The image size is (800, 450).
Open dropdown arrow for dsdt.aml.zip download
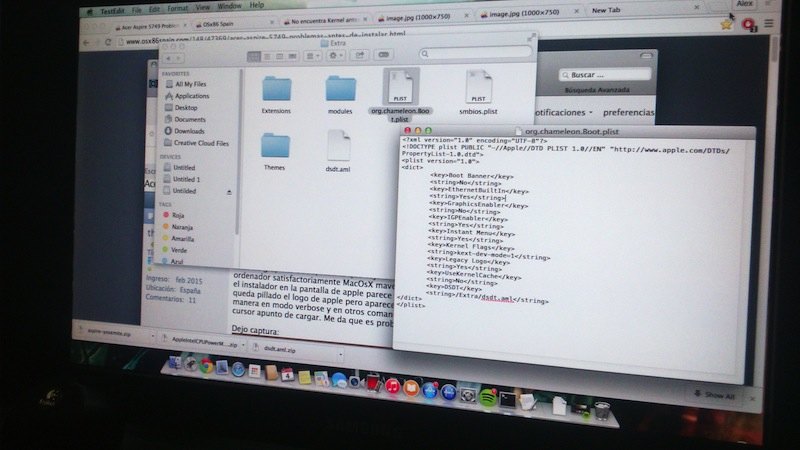[x=340, y=354]
